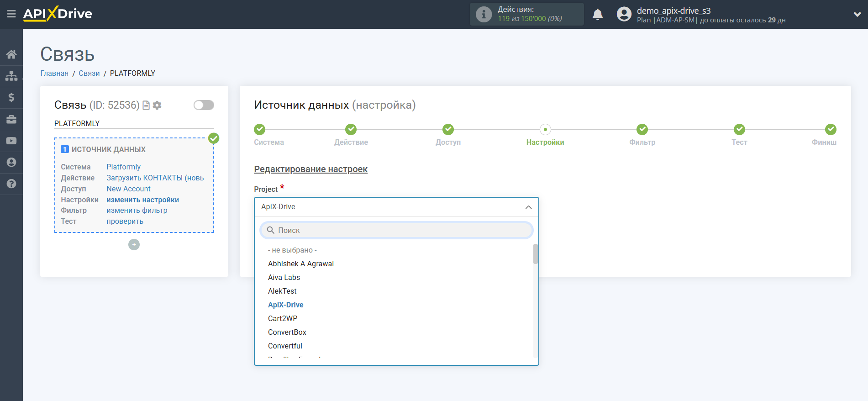
Task: Open the hamburger menu
Action: tap(11, 14)
